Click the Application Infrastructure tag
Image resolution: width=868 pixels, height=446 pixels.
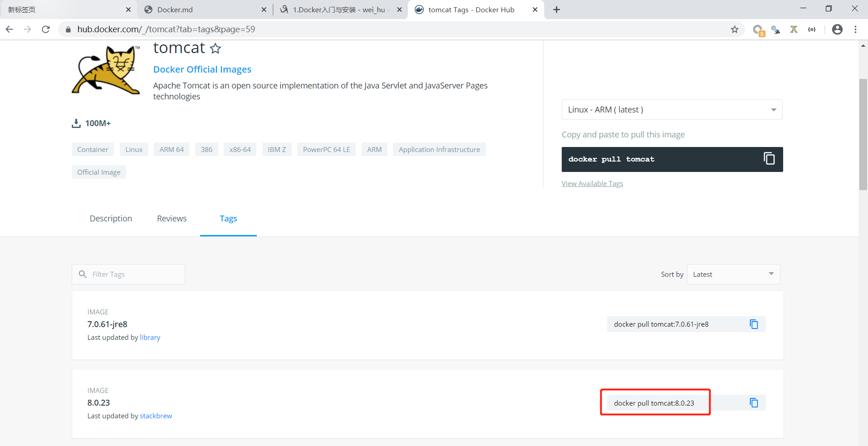click(x=439, y=149)
